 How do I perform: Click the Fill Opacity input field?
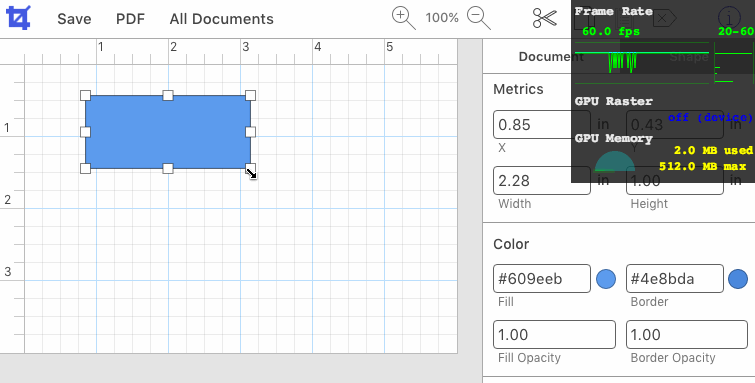click(x=554, y=334)
